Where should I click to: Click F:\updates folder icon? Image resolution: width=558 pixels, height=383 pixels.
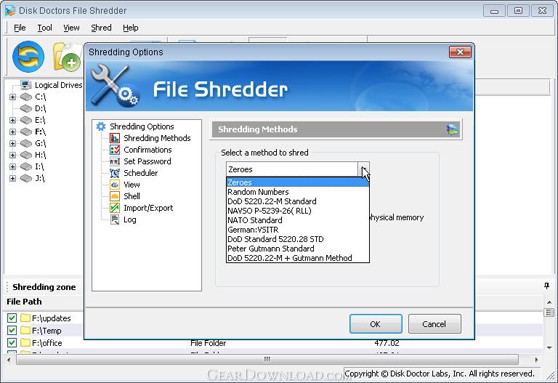click(25, 318)
